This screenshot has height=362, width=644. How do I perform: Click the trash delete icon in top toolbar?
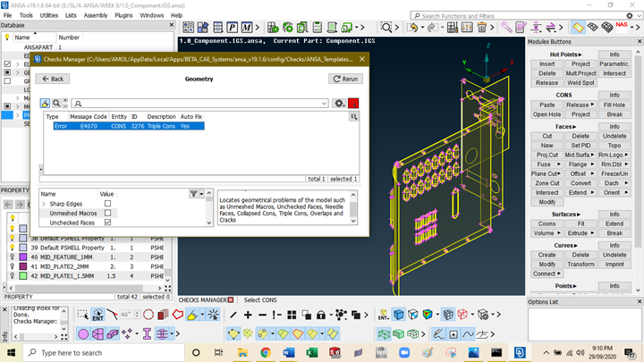482,28
